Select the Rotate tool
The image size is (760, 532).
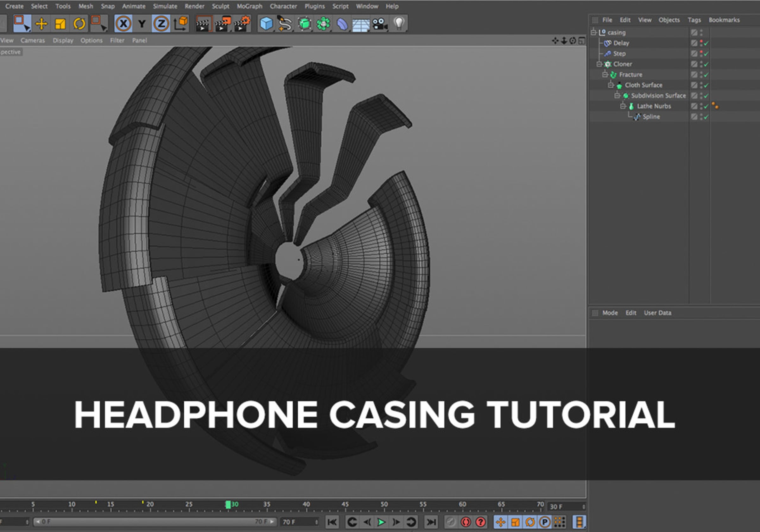(79, 24)
